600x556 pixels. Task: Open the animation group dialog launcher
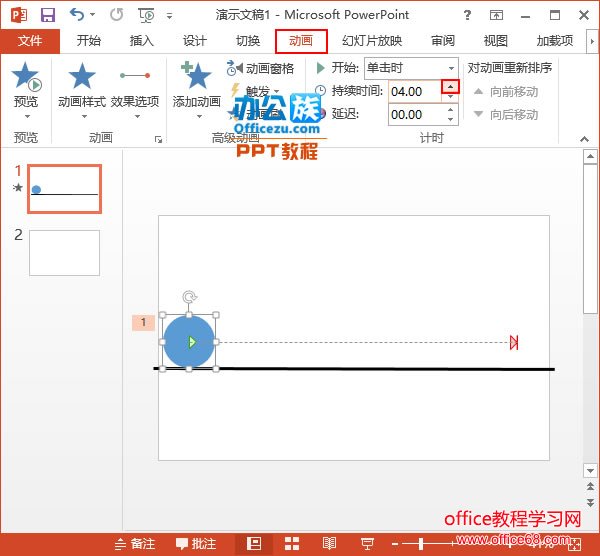pos(158,140)
